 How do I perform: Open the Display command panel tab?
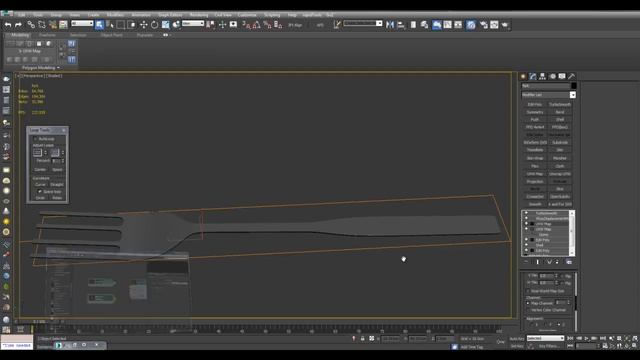pos(562,76)
